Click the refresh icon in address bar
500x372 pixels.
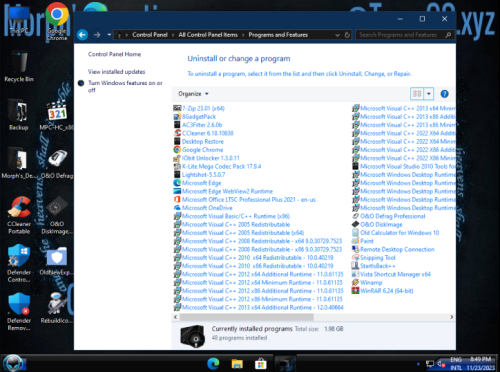pos(347,35)
